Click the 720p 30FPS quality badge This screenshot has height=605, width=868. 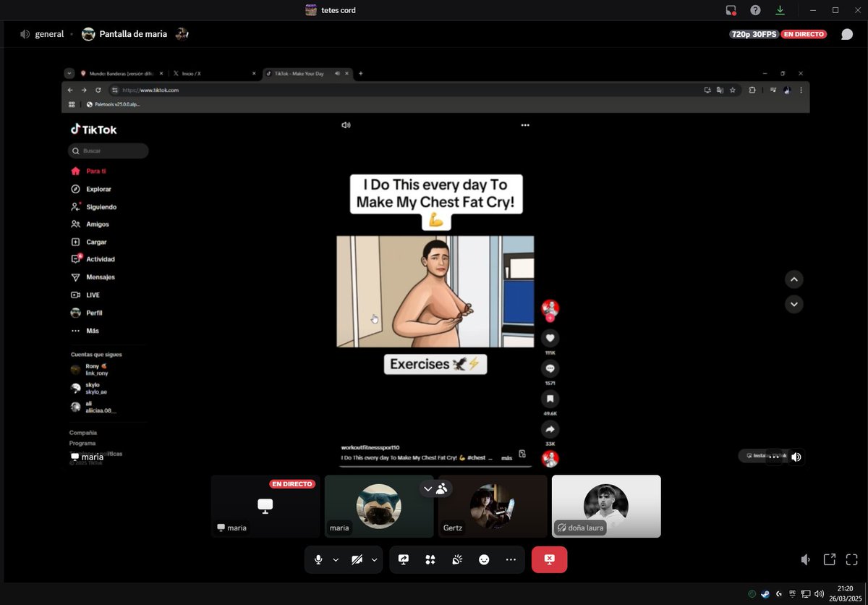(x=754, y=34)
